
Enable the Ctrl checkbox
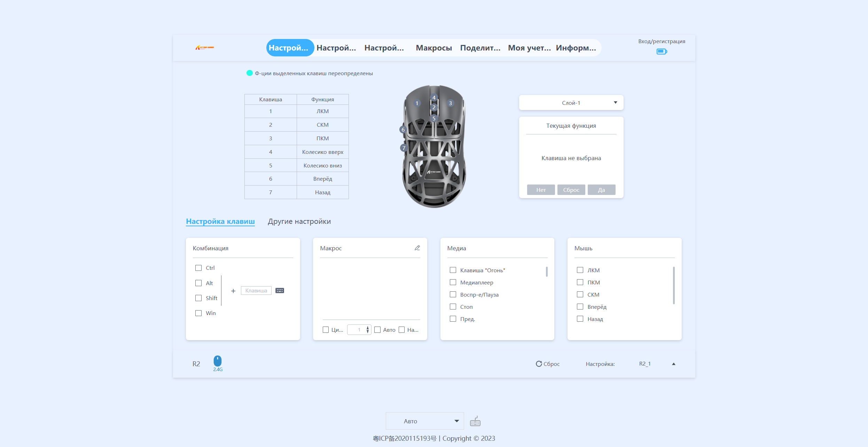(x=198, y=268)
